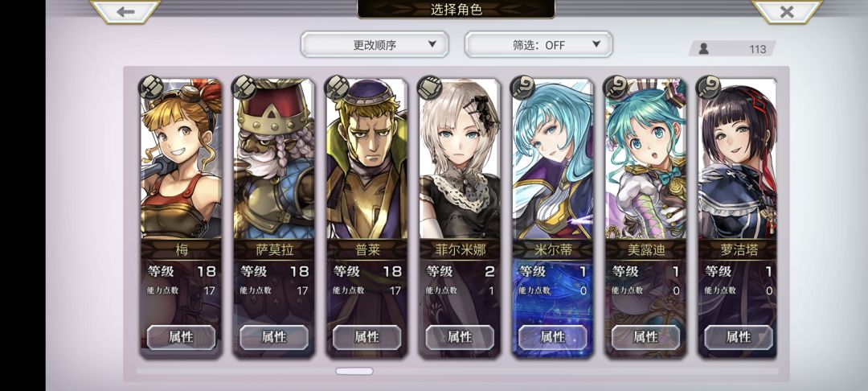Click the fist class icon on 普莱's card

337,87
